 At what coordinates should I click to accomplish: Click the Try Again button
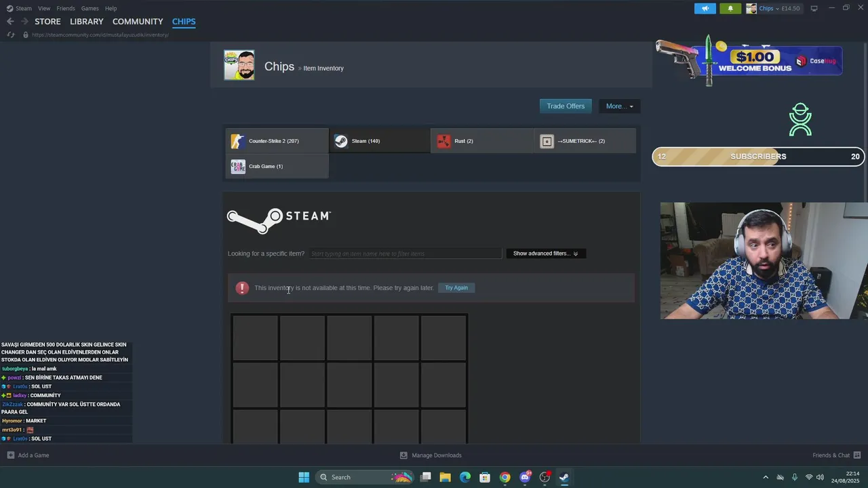click(x=456, y=287)
